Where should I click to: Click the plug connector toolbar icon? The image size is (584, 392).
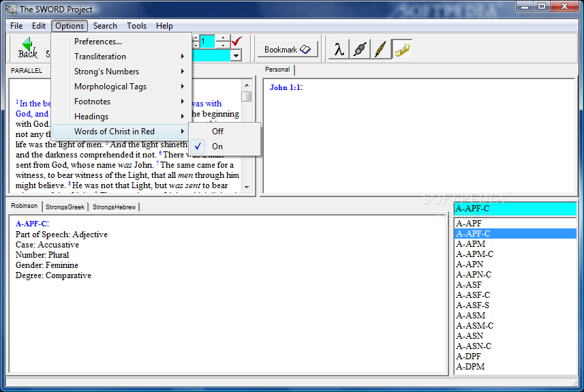[x=360, y=49]
